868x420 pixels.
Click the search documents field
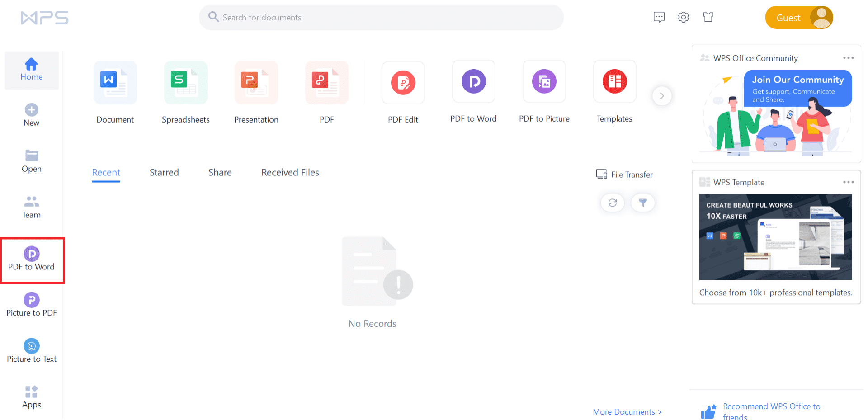pyautogui.click(x=381, y=18)
